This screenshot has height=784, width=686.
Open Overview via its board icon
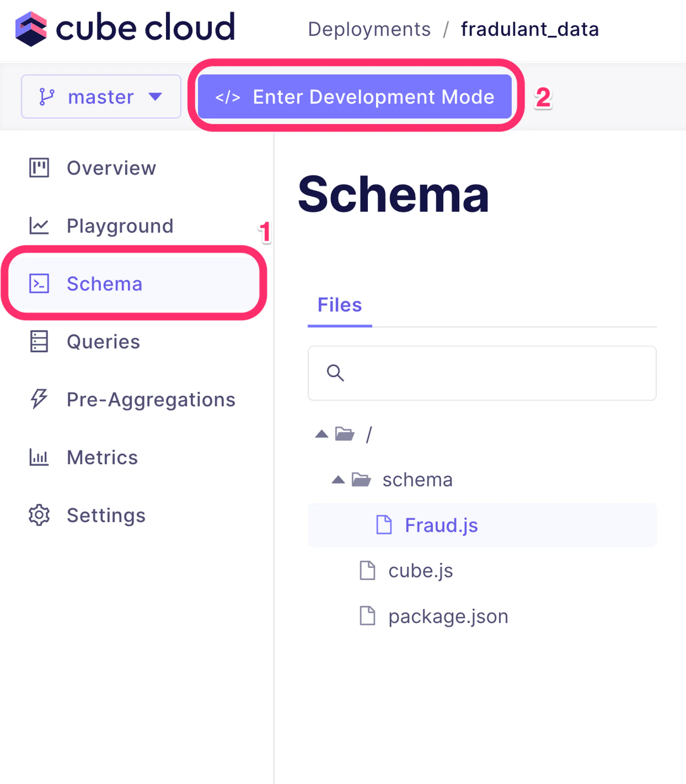[x=39, y=168]
